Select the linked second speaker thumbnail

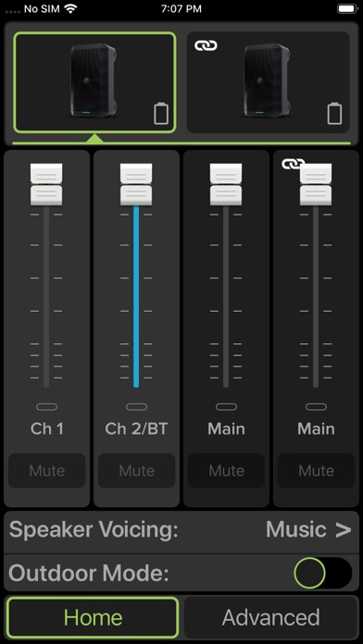pos(268,82)
